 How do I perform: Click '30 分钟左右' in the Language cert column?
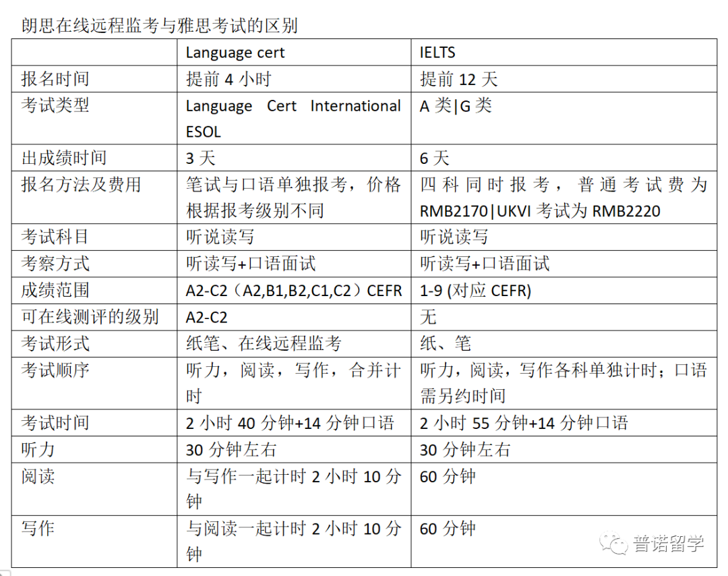(x=231, y=450)
